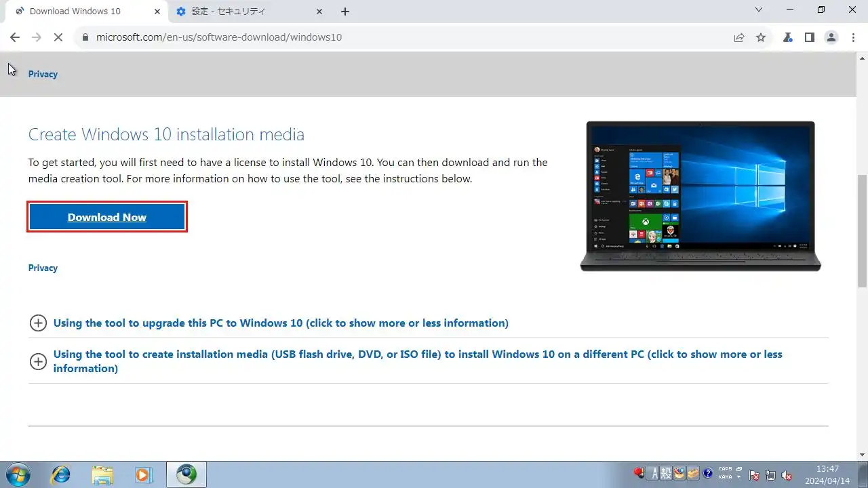The width and height of the screenshot is (868, 488).
Task: Open language bar options dropdown arrow
Action: 739,477
